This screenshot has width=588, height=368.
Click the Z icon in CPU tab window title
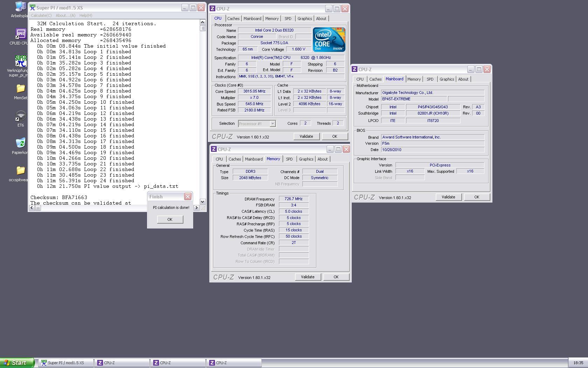coord(212,8)
